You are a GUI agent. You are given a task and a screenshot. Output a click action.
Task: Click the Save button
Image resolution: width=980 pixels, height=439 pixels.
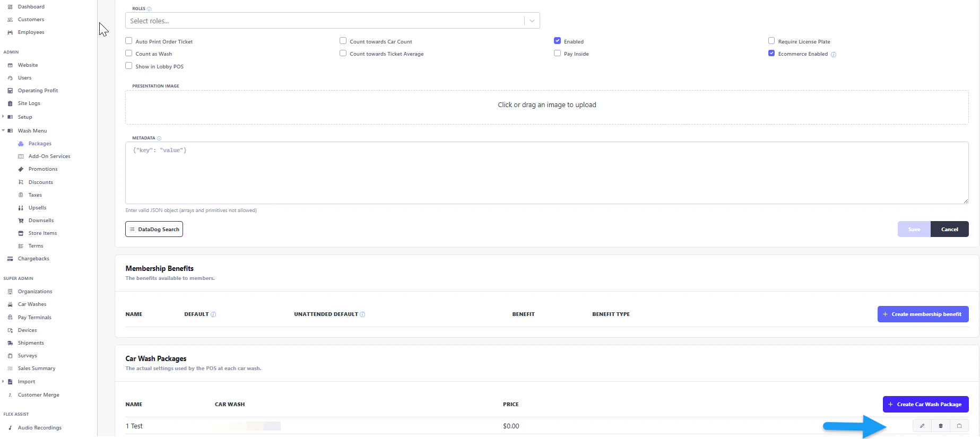(914, 229)
